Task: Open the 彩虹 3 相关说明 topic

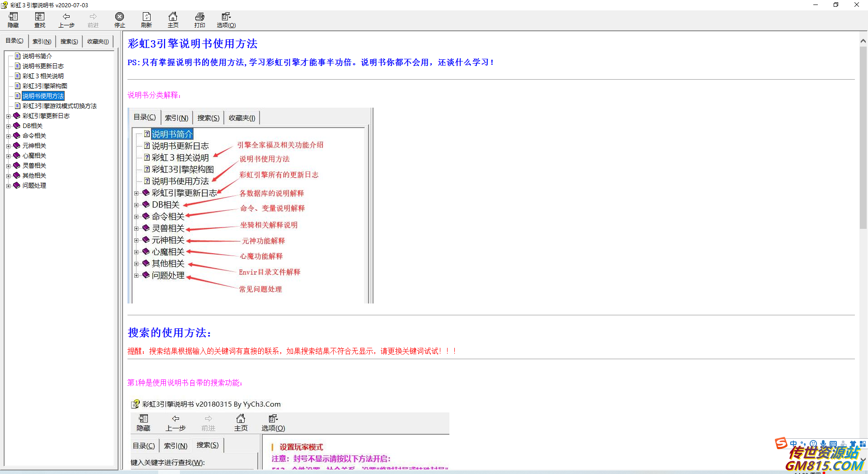Action: coord(43,76)
